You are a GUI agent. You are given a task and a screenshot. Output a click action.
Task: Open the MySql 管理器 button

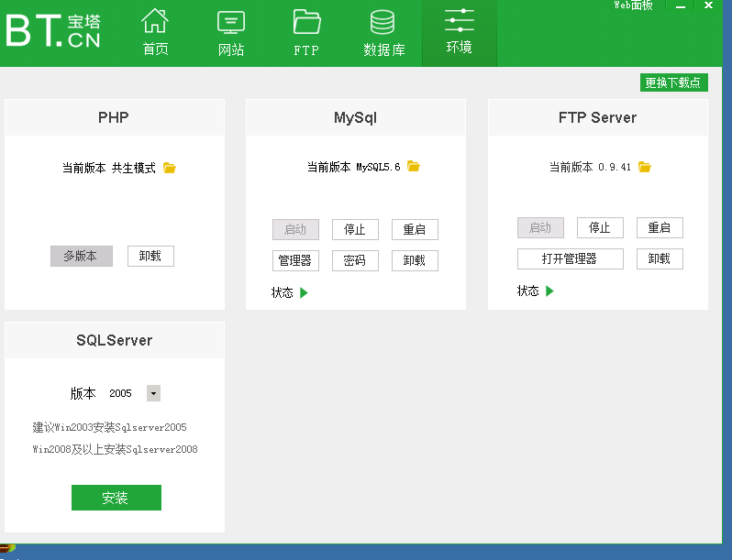(295, 260)
